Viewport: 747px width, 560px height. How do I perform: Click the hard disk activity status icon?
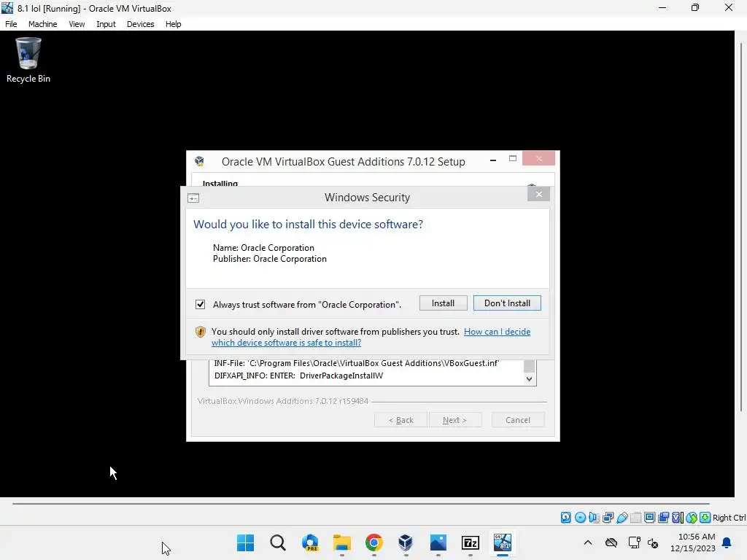coord(565,518)
